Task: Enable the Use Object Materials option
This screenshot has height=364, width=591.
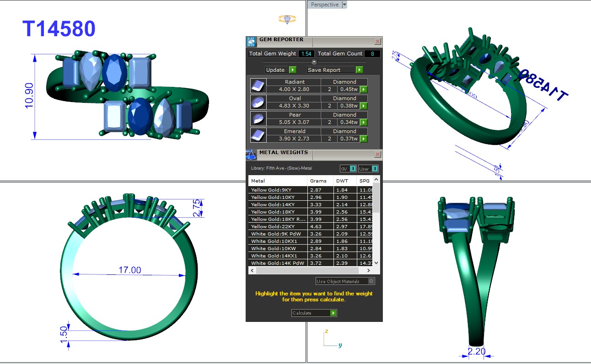Action: (x=371, y=281)
